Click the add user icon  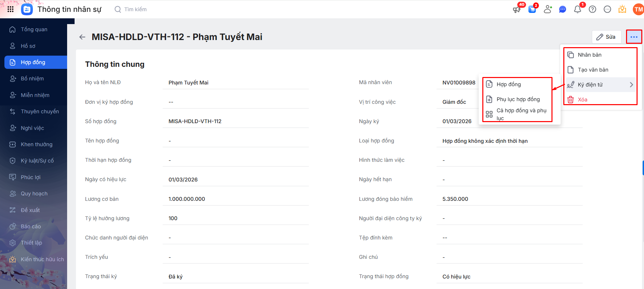point(548,9)
